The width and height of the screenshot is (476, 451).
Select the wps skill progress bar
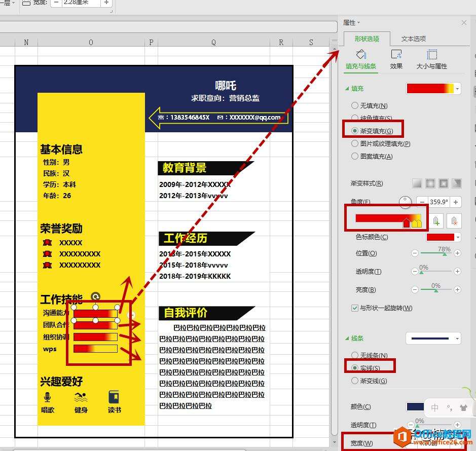click(95, 349)
